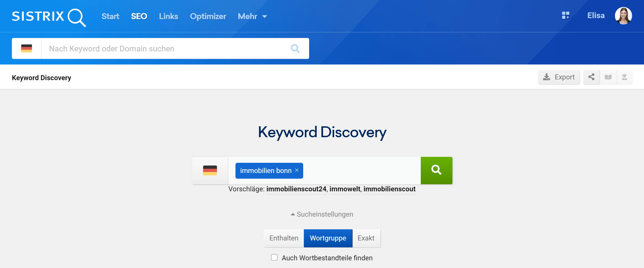Open the Optimizer navigation item

pyautogui.click(x=208, y=17)
